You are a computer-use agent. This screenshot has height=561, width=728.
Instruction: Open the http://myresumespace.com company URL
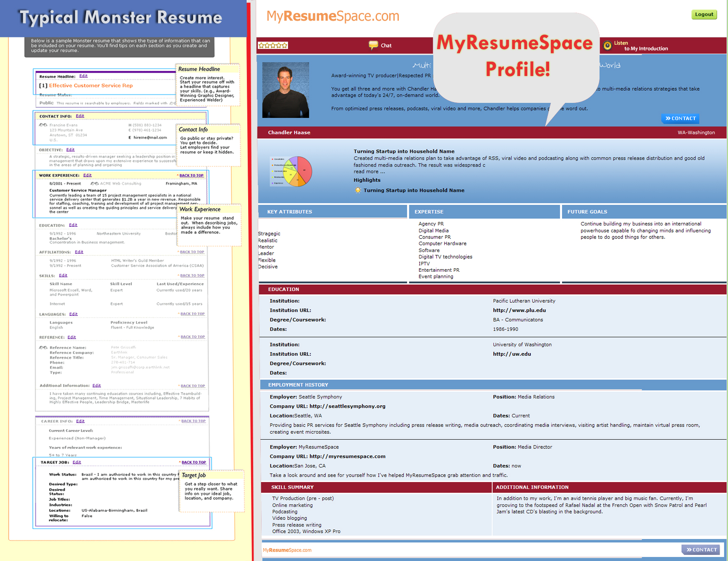coord(347,456)
